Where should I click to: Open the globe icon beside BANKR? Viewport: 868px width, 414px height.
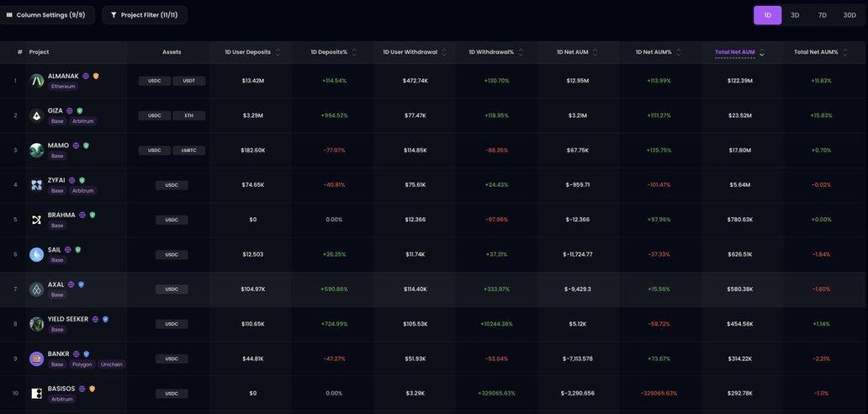point(77,354)
